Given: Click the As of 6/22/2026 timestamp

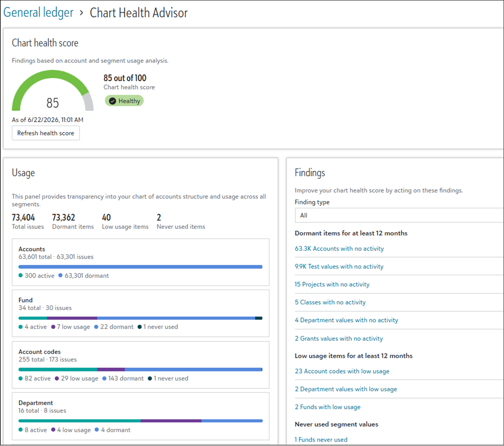Looking at the screenshot, I should 48,120.
